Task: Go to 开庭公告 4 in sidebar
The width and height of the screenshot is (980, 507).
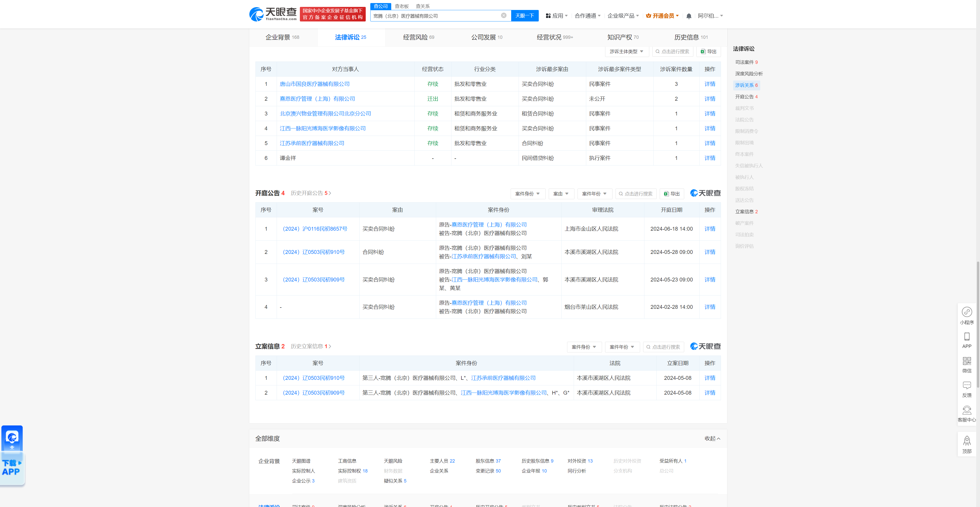Action: [x=746, y=97]
